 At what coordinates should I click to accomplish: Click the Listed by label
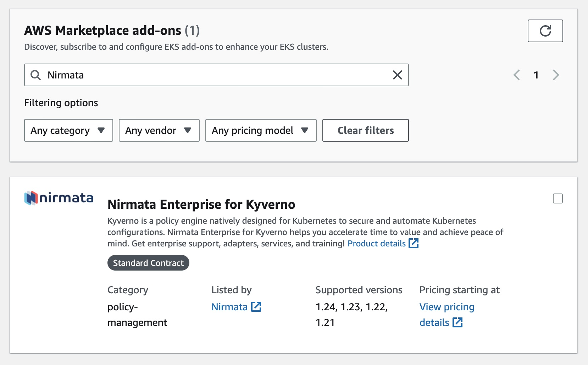231,290
